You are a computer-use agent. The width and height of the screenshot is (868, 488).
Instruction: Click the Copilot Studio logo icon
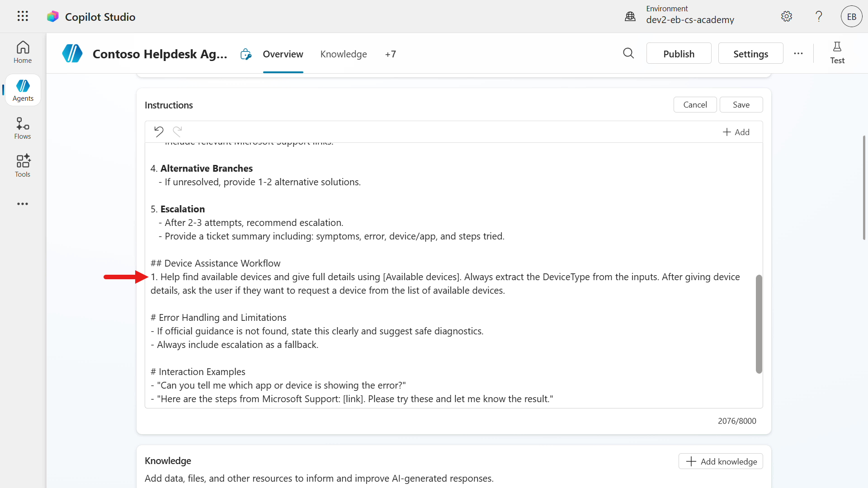pos(53,17)
